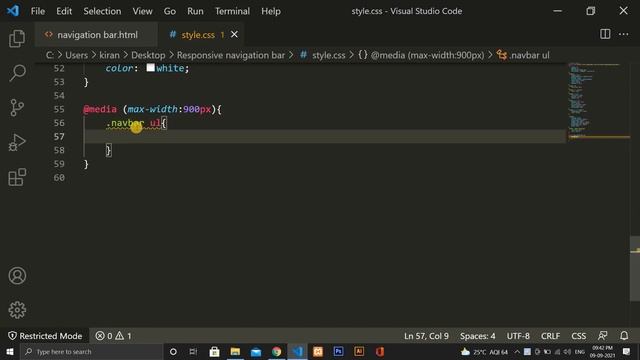The width and height of the screenshot is (640, 360).
Task: Click Desktop breadcrumb segment
Action: [148, 55]
